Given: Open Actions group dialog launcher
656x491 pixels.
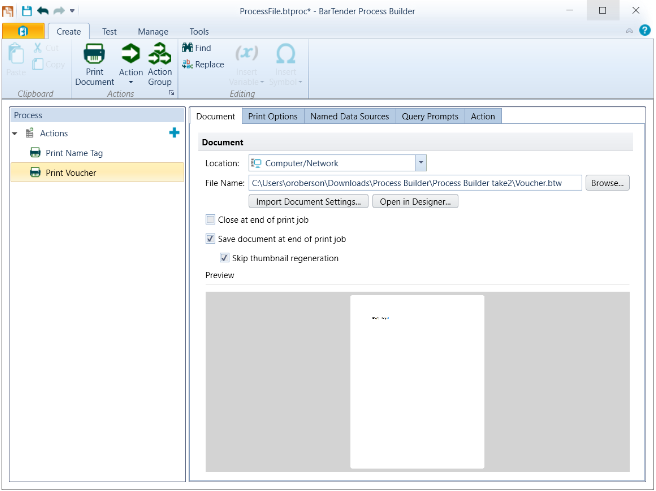Looking at the screenshot, I should tap(172, 93).
